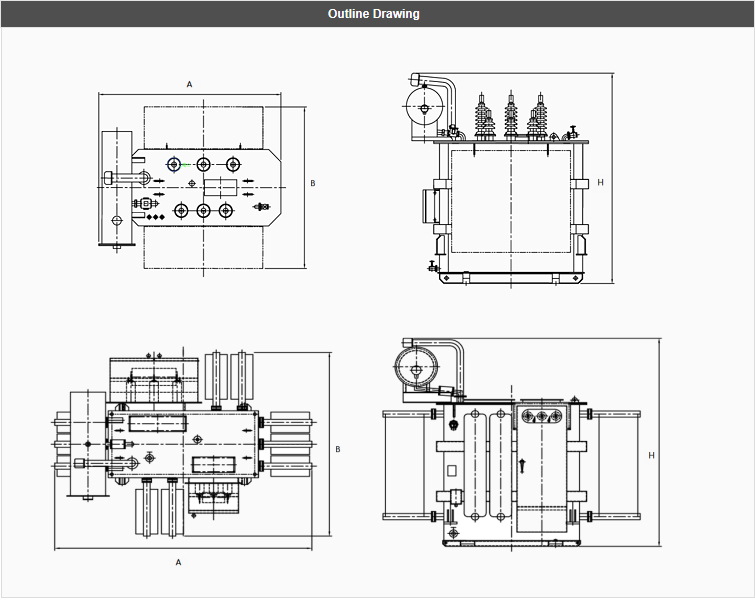Select the conservator tank circle in top-right drawing
Viewport: 755px width, 600px height.
(x=425, y=109)
